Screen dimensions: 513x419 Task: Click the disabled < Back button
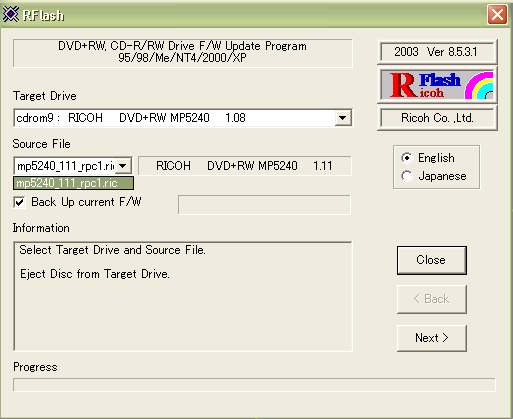click(x=432, y=299)
